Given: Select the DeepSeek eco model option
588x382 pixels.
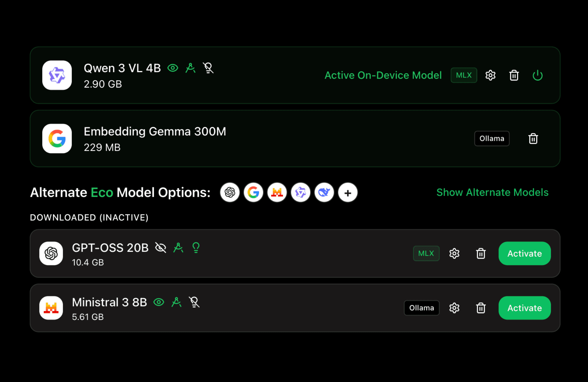Looking at the screenshot, I should pos(324,192).
